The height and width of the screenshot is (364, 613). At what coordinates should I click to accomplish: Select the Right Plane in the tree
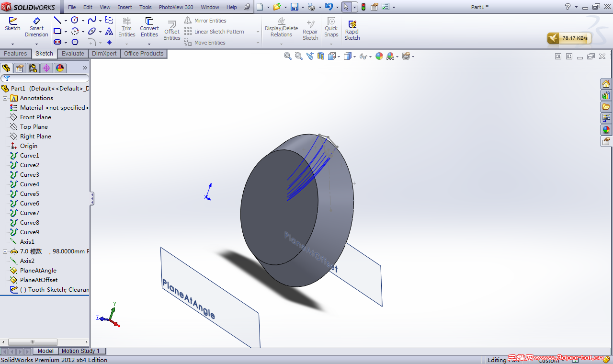[x=35, y=136]
